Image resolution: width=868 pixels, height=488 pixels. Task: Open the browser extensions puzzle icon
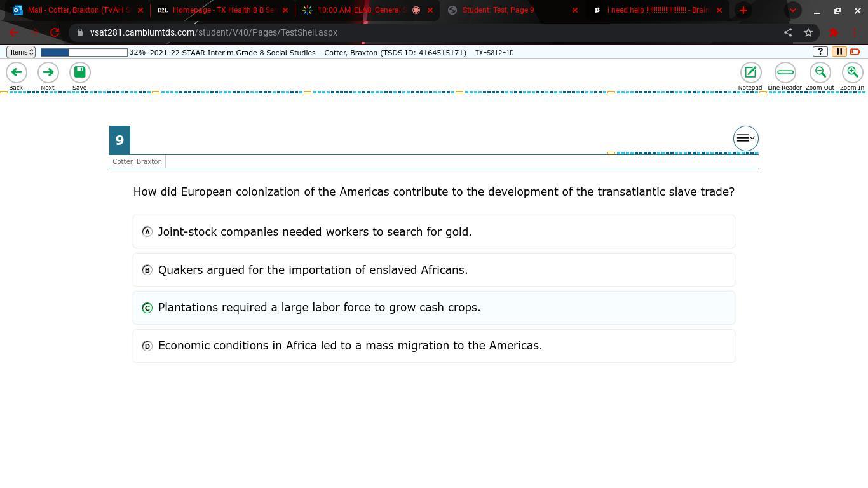[834, 32]
